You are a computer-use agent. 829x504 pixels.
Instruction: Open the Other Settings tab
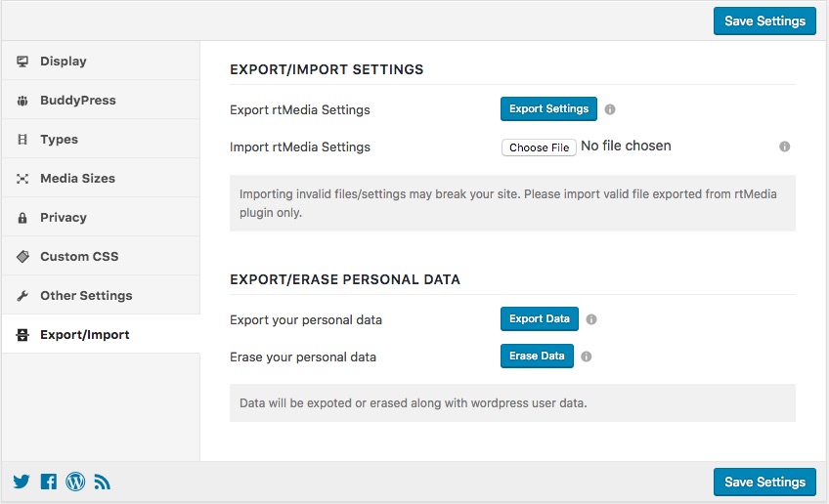point(86,295)
